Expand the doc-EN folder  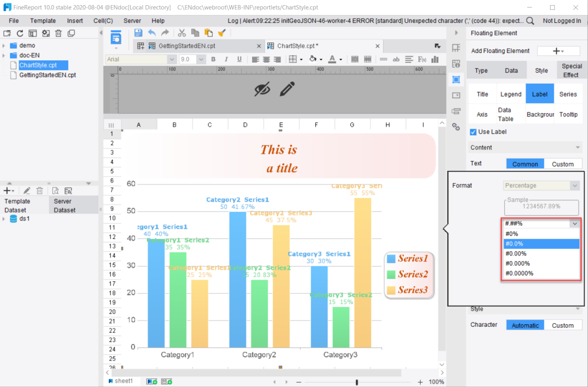click(4, 55)
